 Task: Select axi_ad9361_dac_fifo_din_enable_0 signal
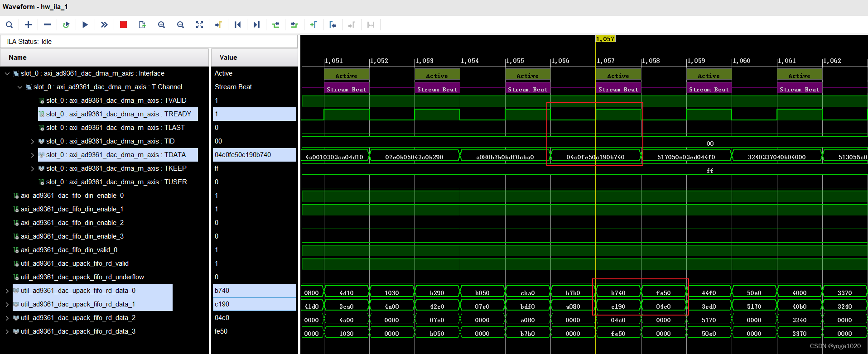coord(72,196)
